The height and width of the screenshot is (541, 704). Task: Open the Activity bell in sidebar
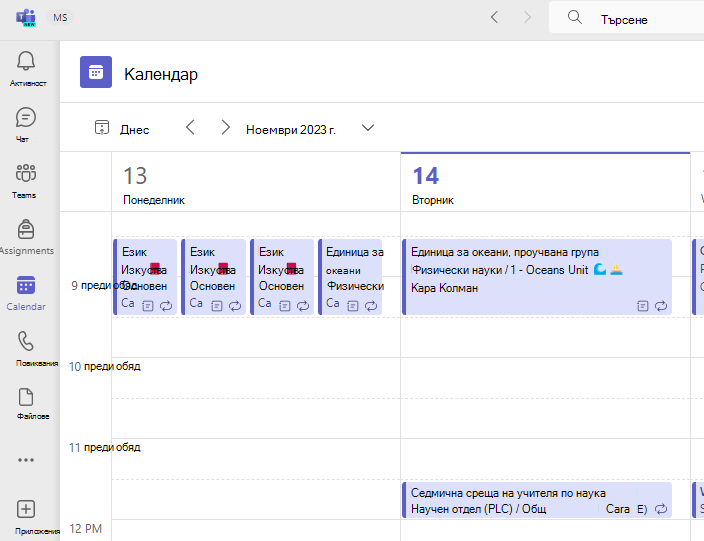tap(26, 61)
